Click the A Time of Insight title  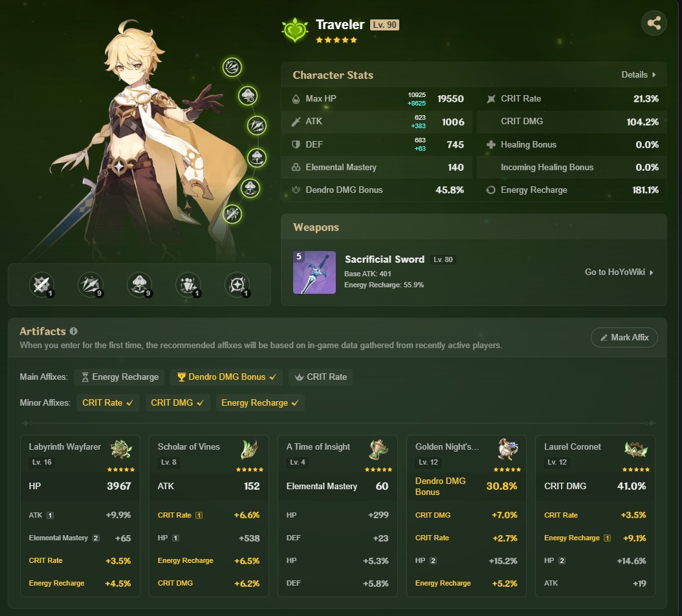318,446
